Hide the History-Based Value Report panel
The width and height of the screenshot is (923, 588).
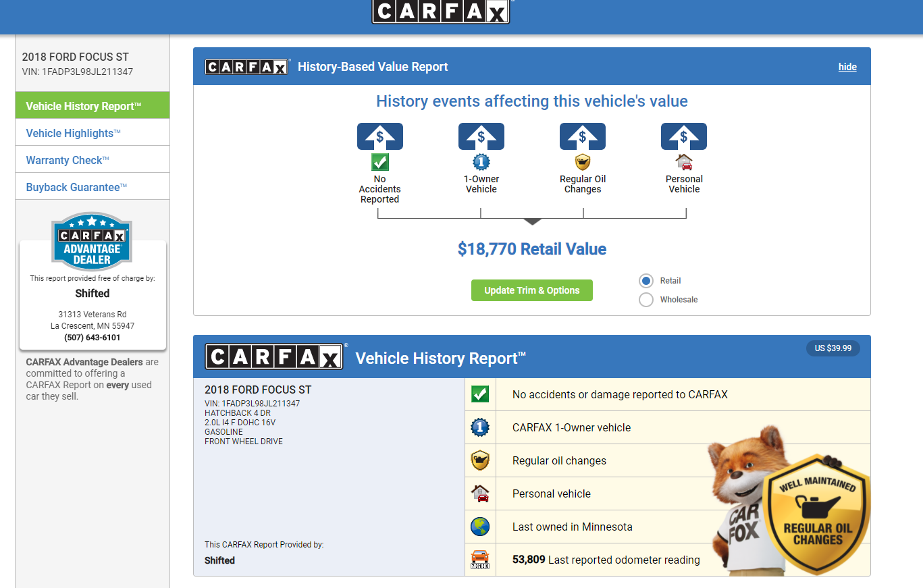click(x=847, y=67)
